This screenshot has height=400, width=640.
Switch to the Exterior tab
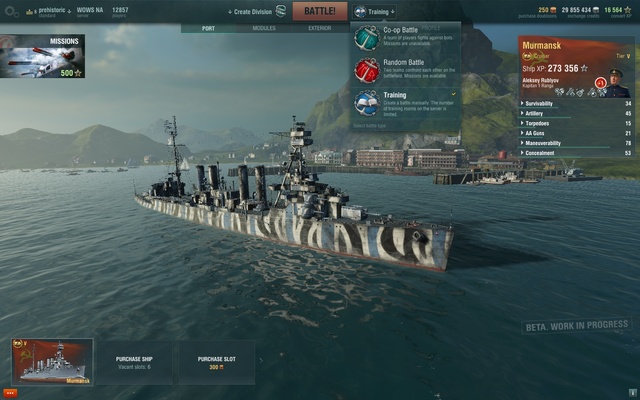[320, 28]
